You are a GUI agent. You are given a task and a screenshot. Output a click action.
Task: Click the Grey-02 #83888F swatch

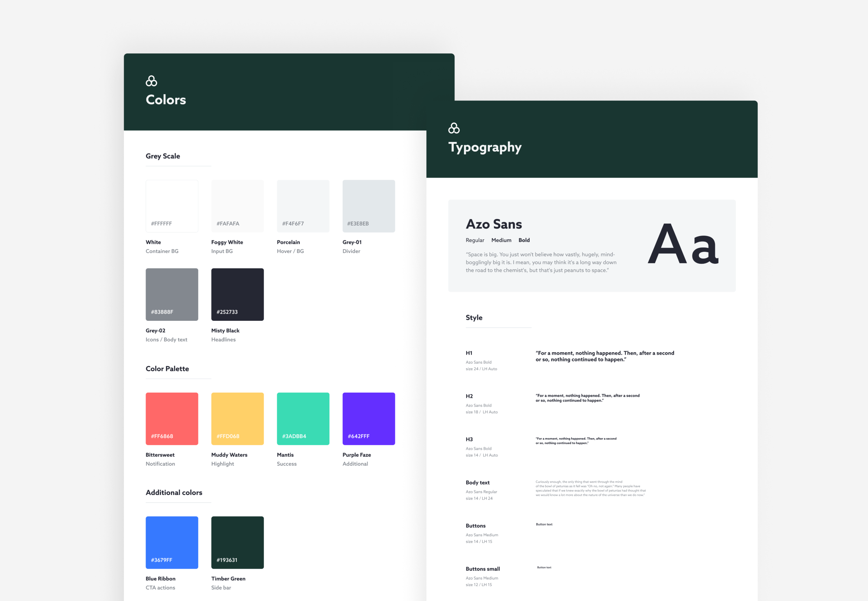pyautogui.click(x=172, y=294)
